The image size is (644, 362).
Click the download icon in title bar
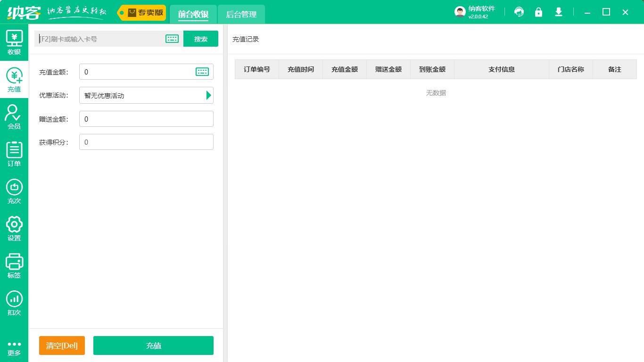click(558, 12)
